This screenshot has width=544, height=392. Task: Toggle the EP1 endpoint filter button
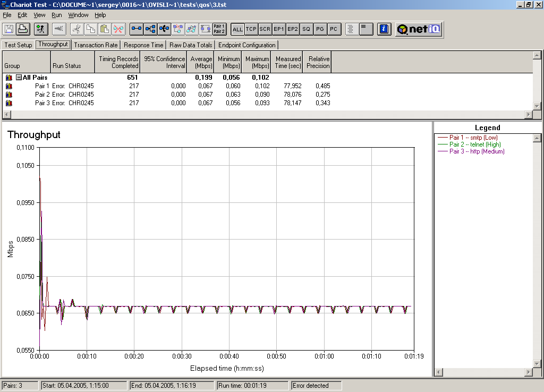279,29
